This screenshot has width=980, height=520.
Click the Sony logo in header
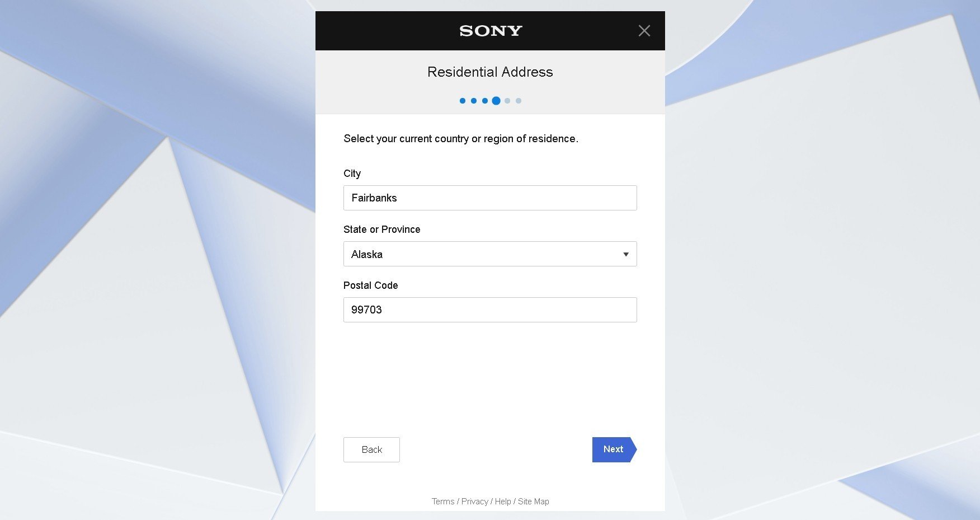point(491,31)
